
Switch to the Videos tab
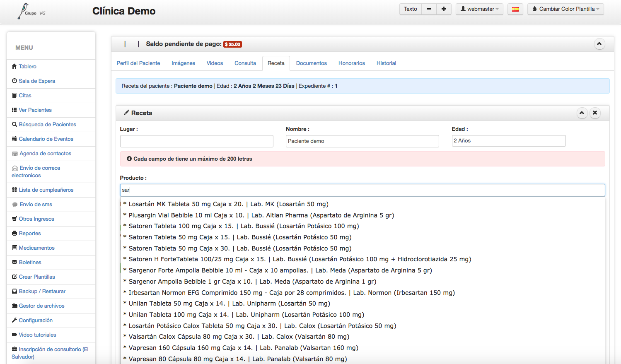coord(215,63)
